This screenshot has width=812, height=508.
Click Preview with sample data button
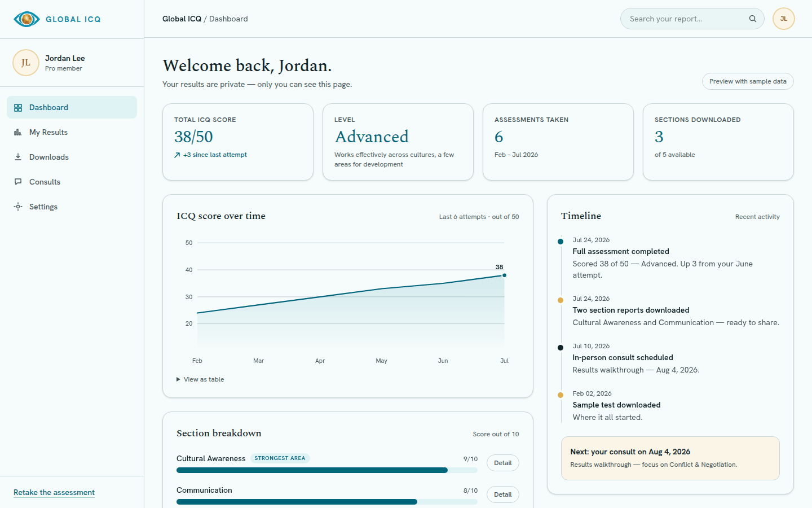tap(748, 81)
